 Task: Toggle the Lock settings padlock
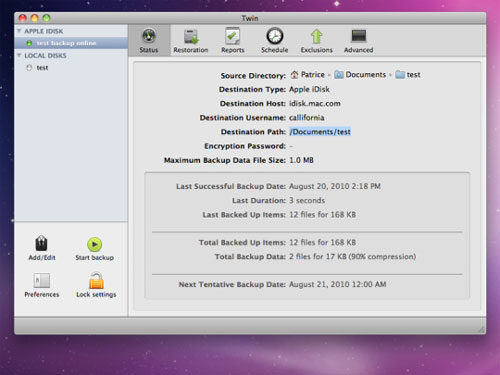96,280
